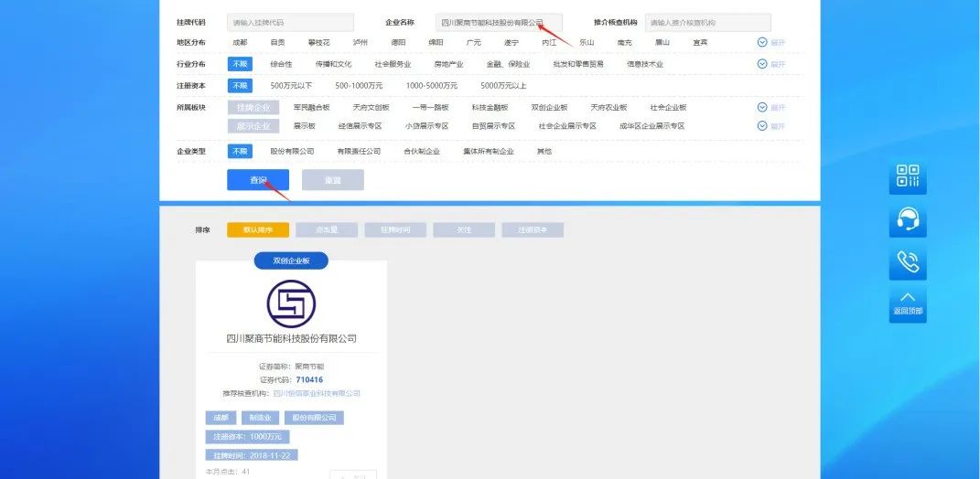Select region 乐山
Viewport: 980px width, 479px height.
[x=587, y=42]
